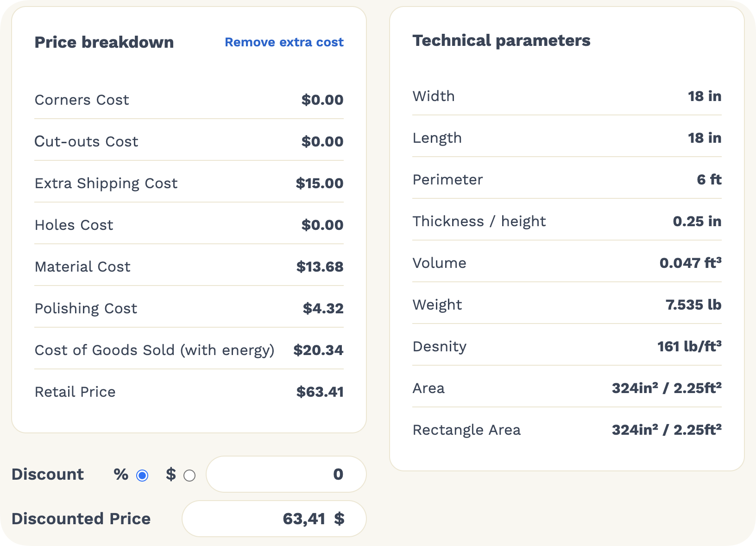
Task: Click the Discounted Price field
Action: click(274, 519)
